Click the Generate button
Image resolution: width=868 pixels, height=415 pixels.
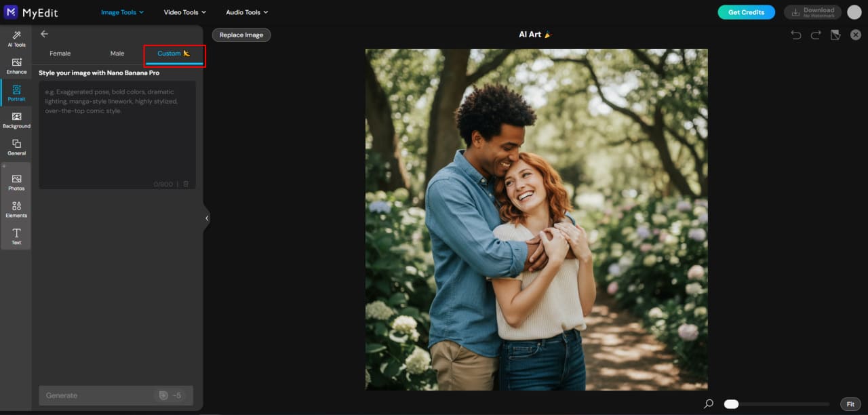tap(116, 395)
